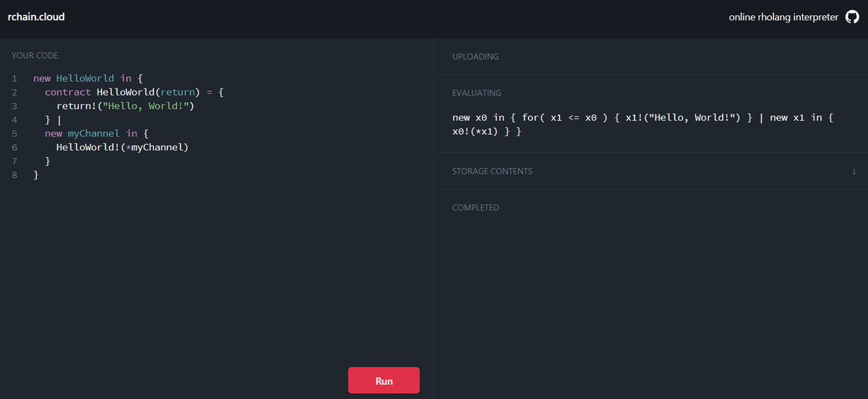This screenshot has height=399, width=868.
Task: Click the 'online rholang interpreter' header text
Action: click(x=783, y=17)
